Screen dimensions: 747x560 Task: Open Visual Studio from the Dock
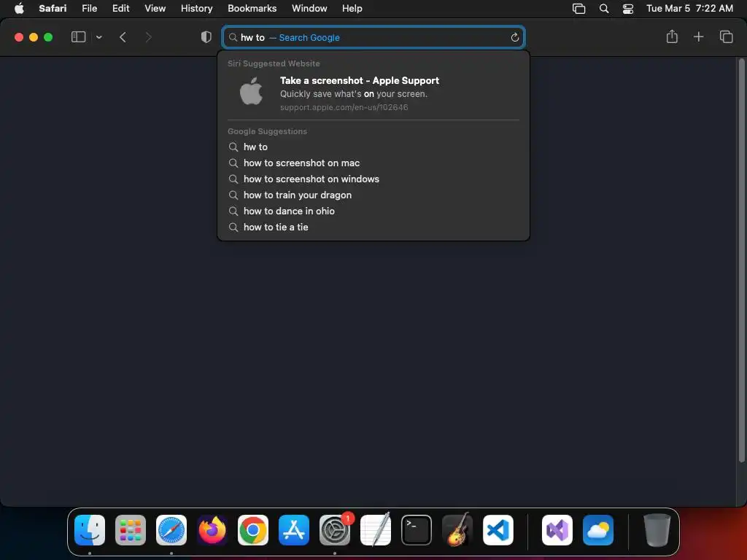pyautogui.click(x=557, y=530)
